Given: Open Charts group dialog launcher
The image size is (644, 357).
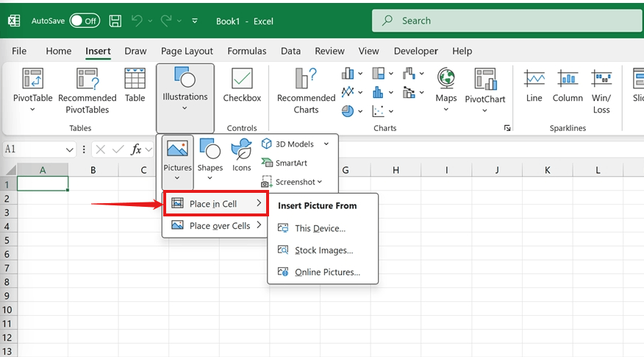Looking at the screenshot, I should tap(507, 128).
